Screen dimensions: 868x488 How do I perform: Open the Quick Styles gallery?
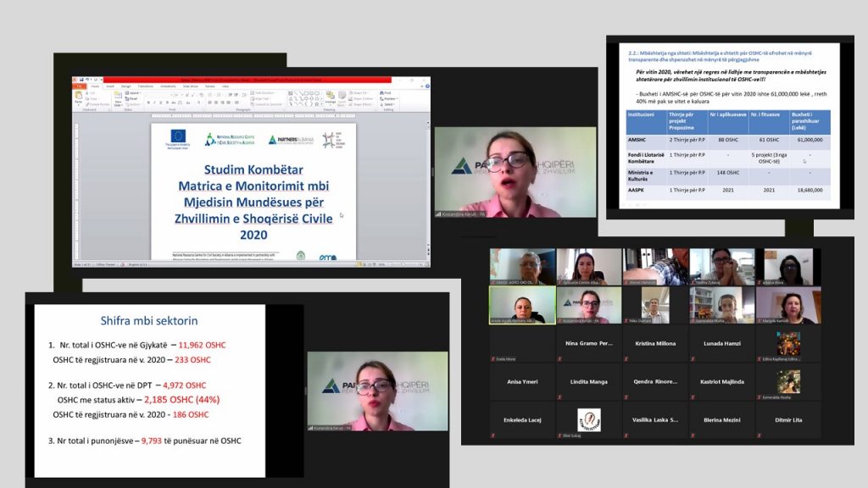342,98
